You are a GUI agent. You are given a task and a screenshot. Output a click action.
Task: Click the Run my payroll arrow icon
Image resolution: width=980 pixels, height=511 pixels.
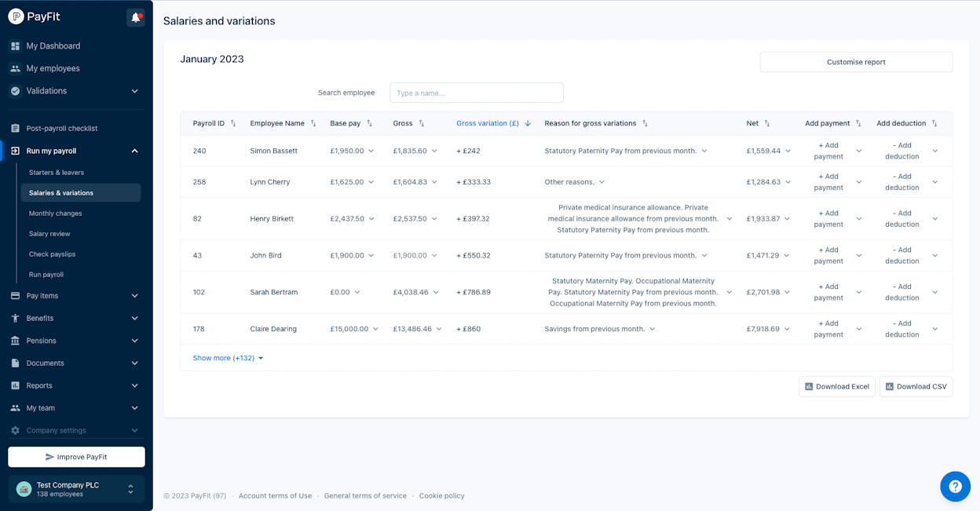15,151
